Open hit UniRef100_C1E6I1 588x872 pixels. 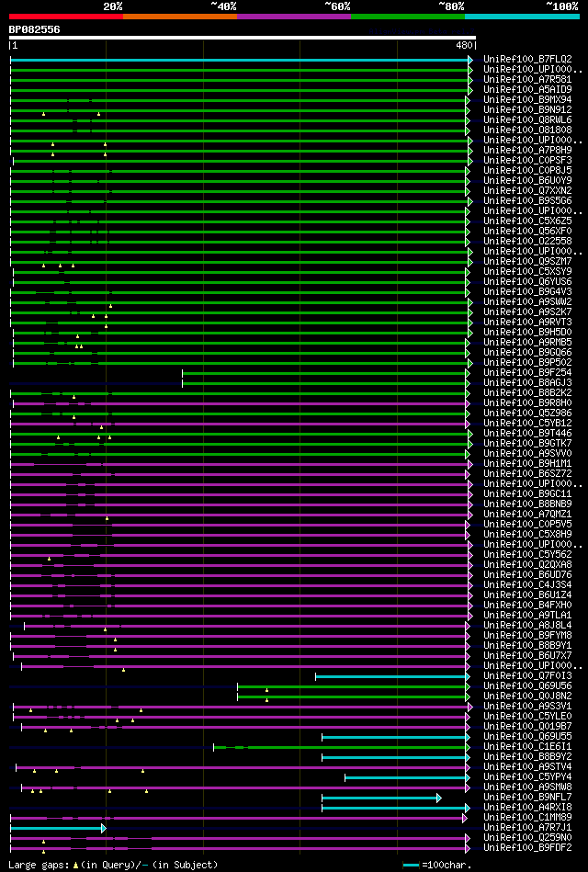(527, 747)
